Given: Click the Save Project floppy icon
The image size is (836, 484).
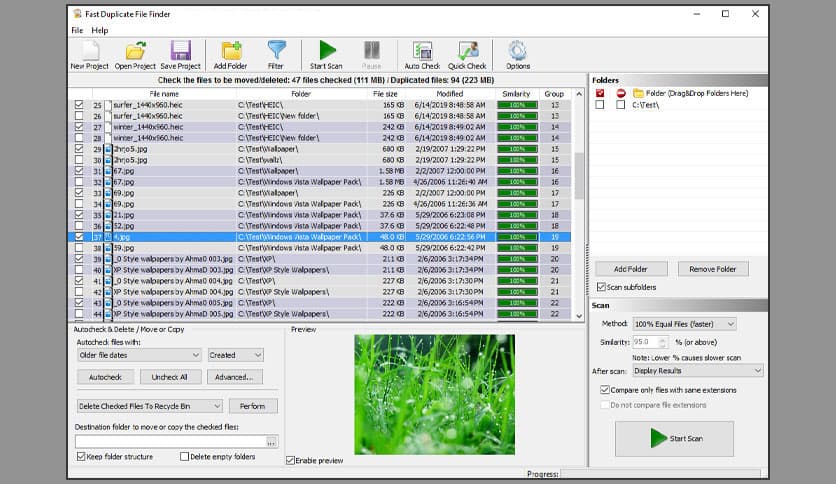Looking at the screenshot, I should pos(181,51).
